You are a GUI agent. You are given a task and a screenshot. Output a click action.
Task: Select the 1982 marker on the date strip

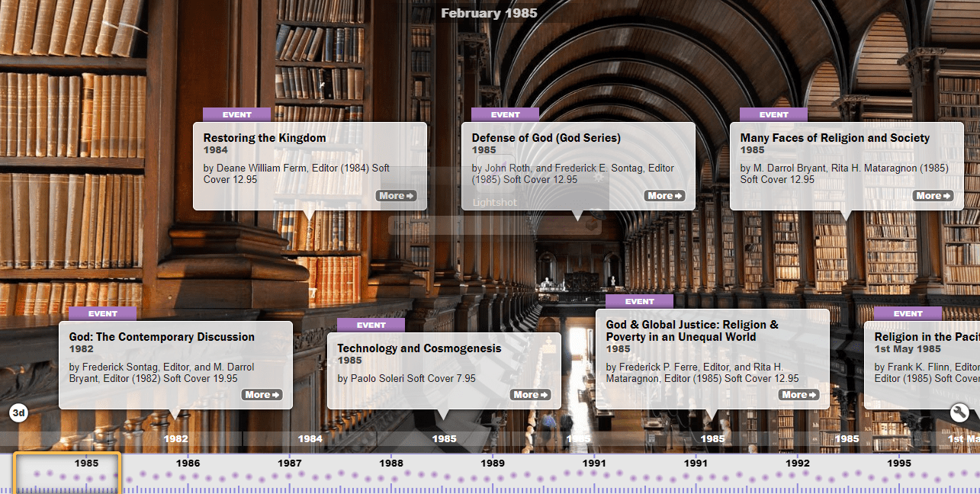tap(176, 439)
